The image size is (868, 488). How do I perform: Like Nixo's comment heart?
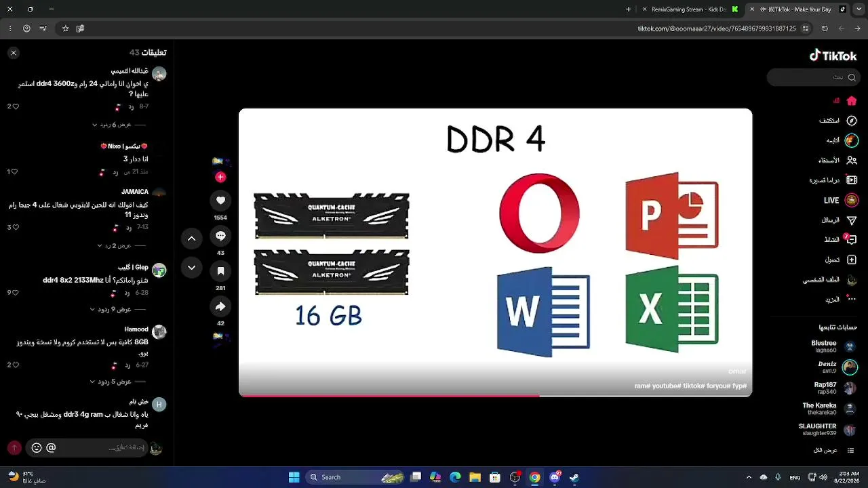click(x=16, y=172)
